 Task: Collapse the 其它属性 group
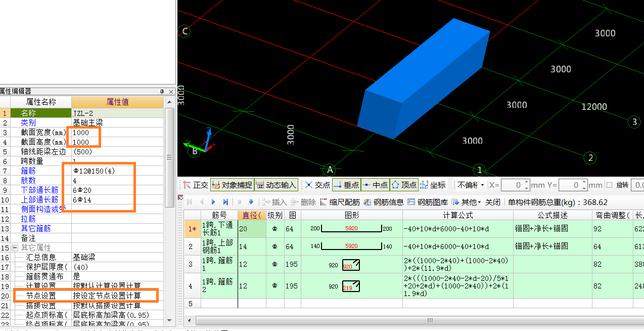pyautogui.click(x=15, y=247)
